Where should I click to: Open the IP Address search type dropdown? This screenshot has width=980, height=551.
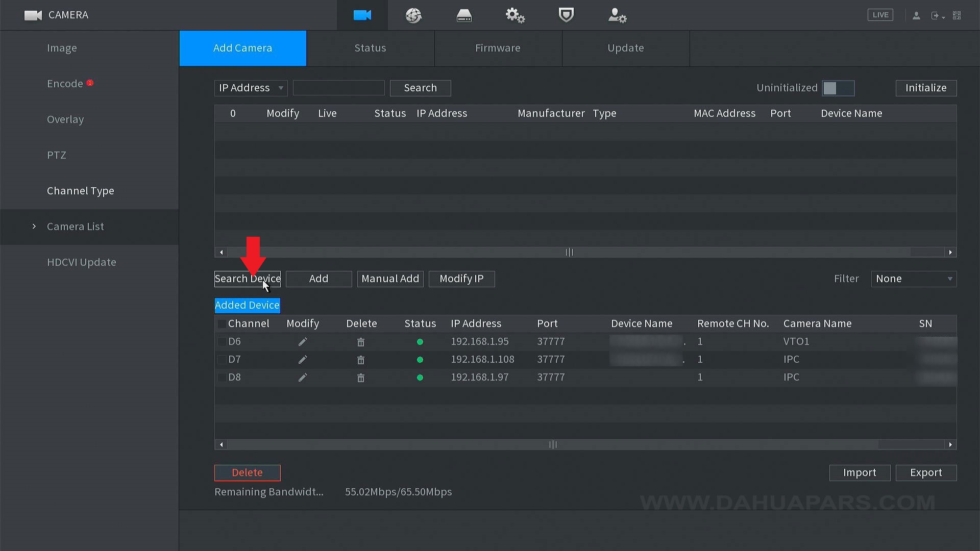[x=251, y=88]
